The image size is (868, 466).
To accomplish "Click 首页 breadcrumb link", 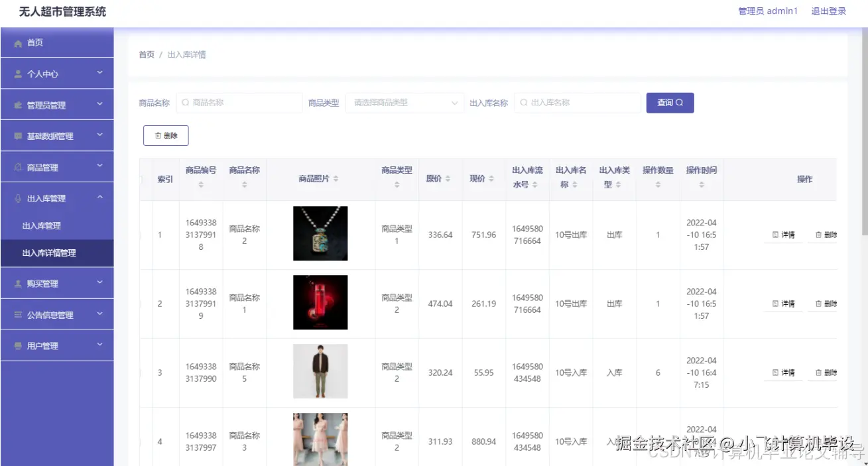I will click(x=147, y=55).
